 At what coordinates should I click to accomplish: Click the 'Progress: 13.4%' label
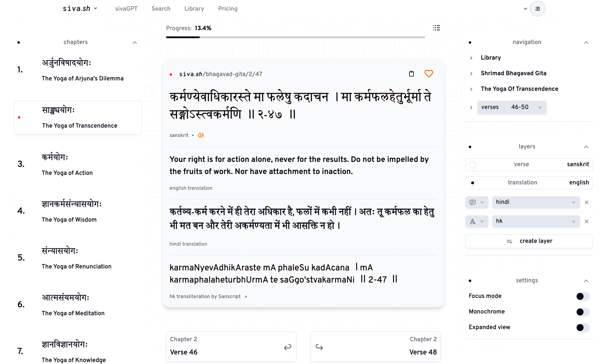point(189,28)
